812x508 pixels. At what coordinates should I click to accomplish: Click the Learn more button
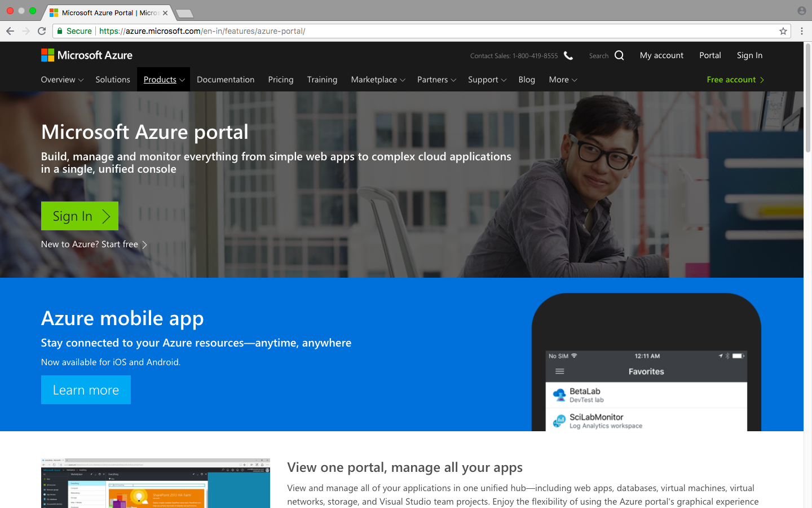tap(86, 389)
